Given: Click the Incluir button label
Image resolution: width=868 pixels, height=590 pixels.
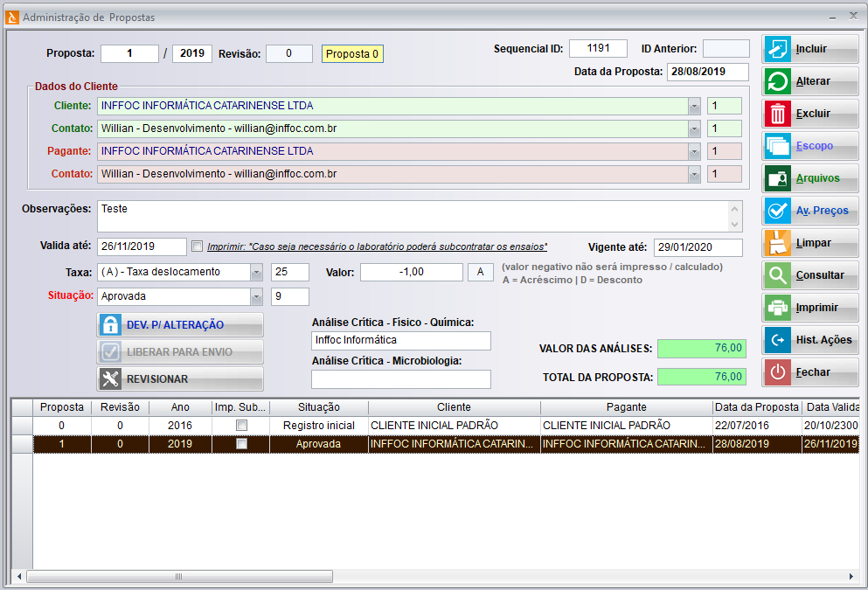Looking at the screenshot, I should pyautogui.click(x=811, y=49).
